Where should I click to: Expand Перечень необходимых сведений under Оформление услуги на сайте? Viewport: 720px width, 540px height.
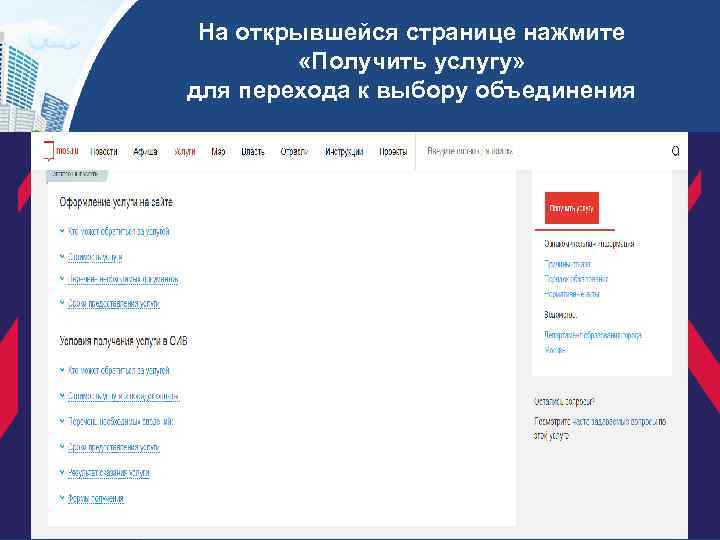click(123, 279)
